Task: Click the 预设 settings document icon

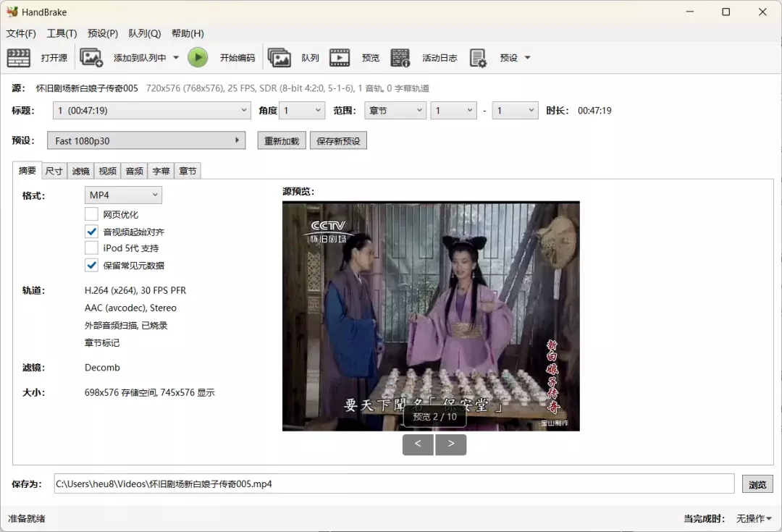Action: [x=478, y=58]
